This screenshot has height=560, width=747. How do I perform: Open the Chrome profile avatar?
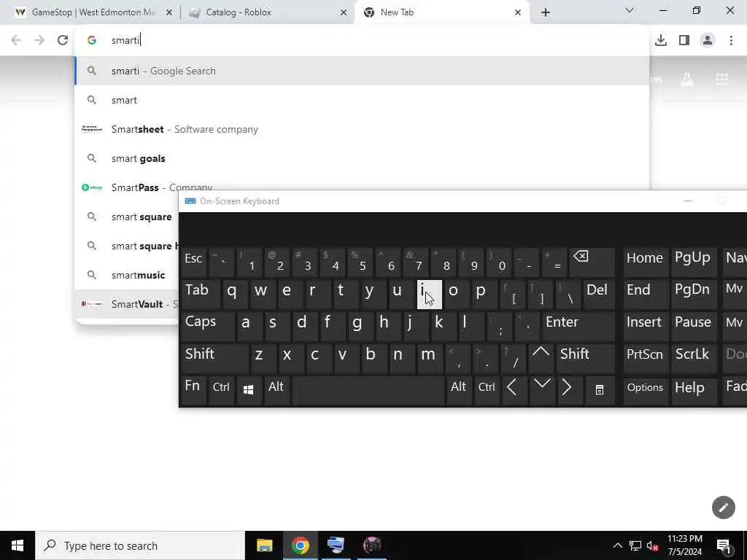708,40
